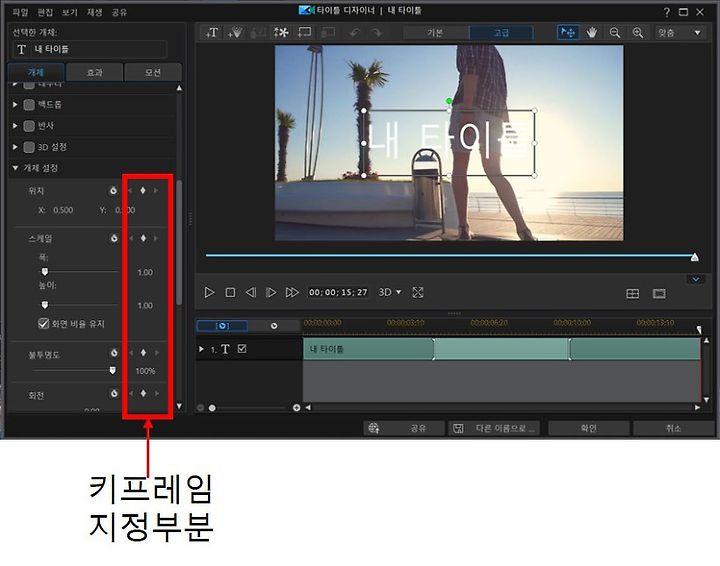Click the fast forward button

[292, 292]
